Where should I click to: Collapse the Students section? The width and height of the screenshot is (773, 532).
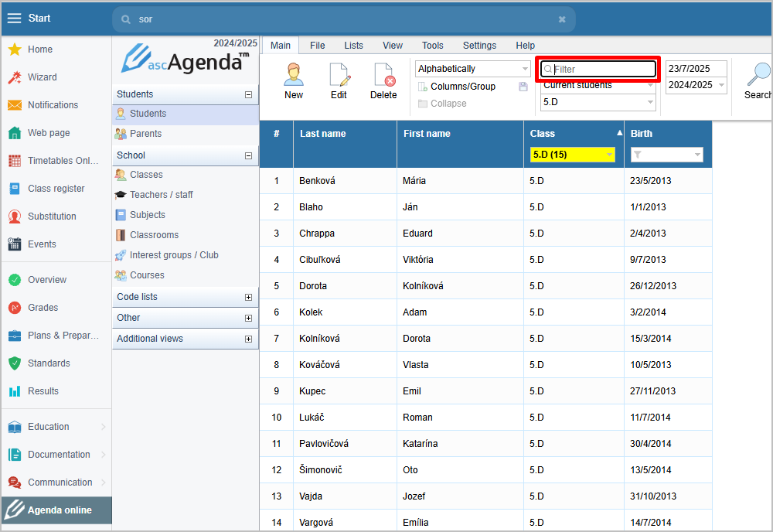(248, 94)
